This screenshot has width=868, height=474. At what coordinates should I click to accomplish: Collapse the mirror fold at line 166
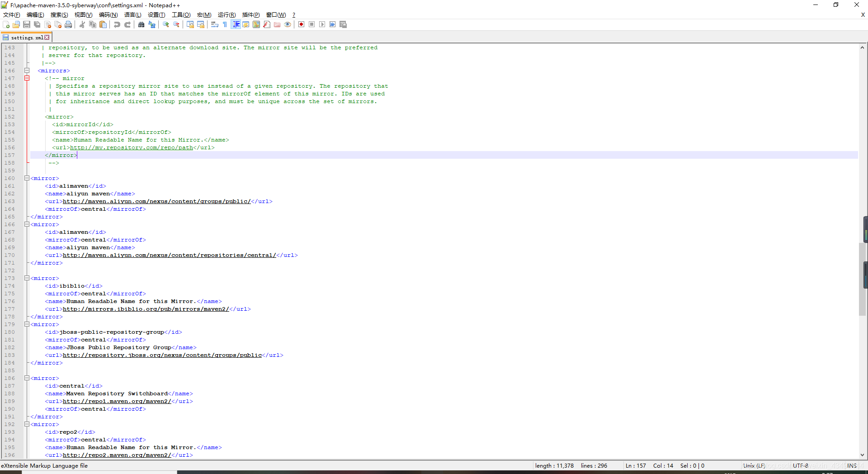tap(27, 224)
